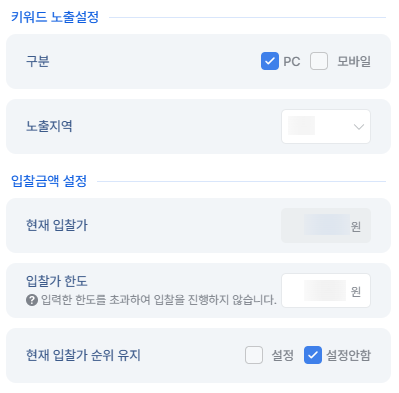Open the 노출지역 dropdown
399x393 pixels.
(x=326, y=126)
